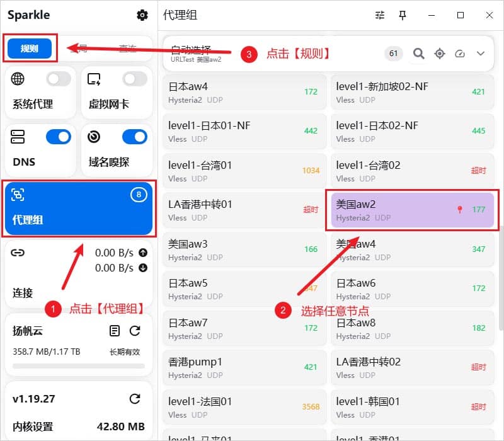
Task: Click the 42.80 MB memory value
Action: [121, 427]
